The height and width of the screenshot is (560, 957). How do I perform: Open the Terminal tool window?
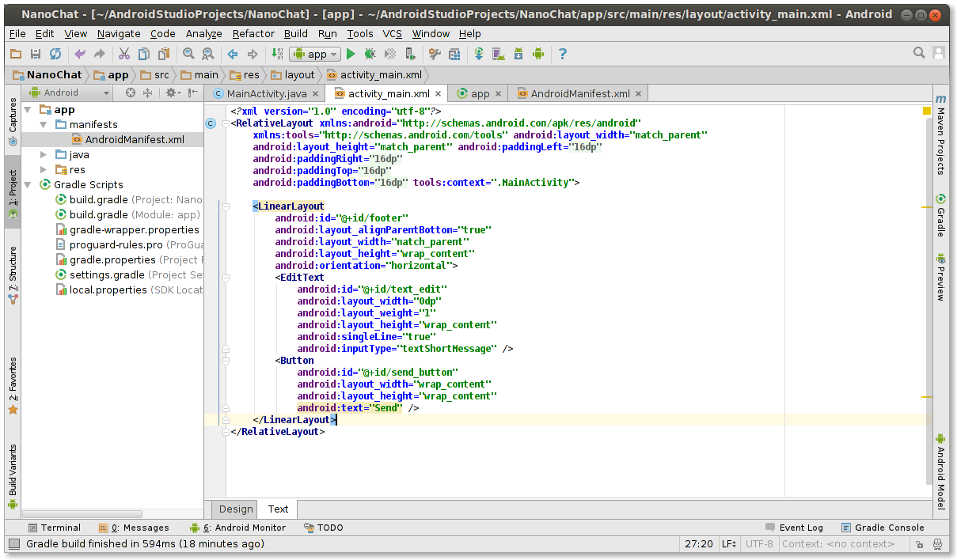pyautogui.click(x=54, y=528)
